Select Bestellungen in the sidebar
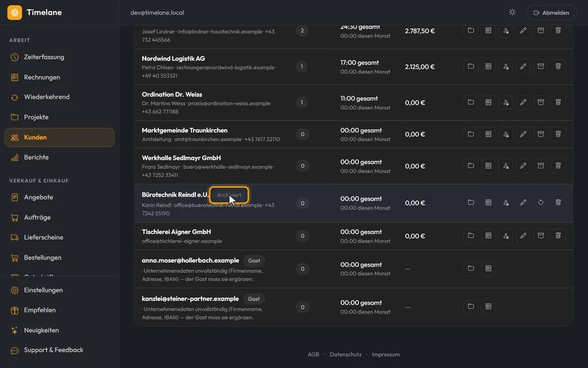Screen dimensions: 588x368 [59, 258]
